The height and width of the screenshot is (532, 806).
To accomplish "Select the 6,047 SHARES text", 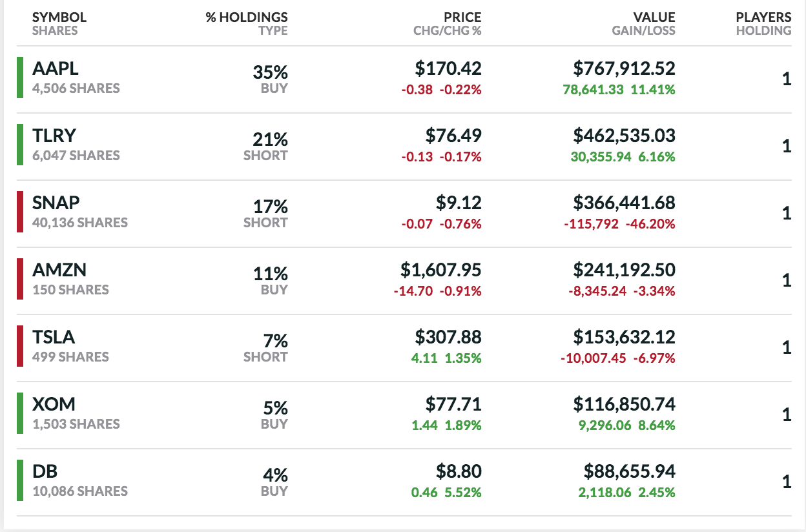I will [x=76, y=156].
